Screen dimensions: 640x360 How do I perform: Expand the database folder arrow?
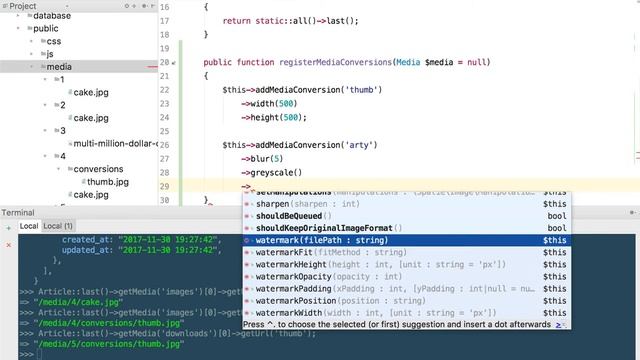click(18, 16)
